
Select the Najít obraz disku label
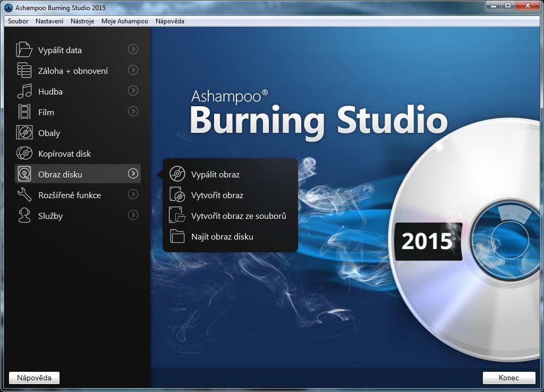pos(222,237)
